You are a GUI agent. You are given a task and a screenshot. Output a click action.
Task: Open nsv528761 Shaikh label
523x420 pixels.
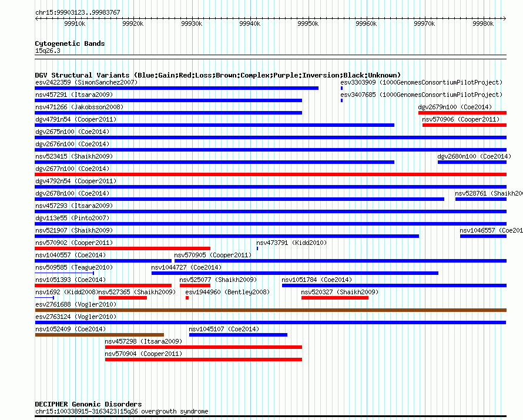point(489,193)
